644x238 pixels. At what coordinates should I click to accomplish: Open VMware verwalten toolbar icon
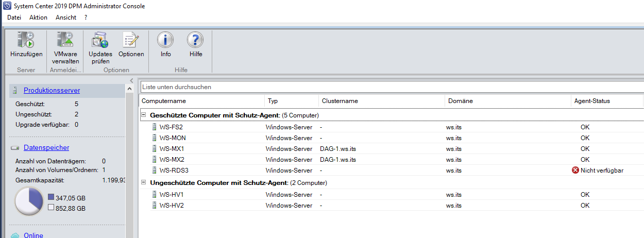[x=65, y=40]
